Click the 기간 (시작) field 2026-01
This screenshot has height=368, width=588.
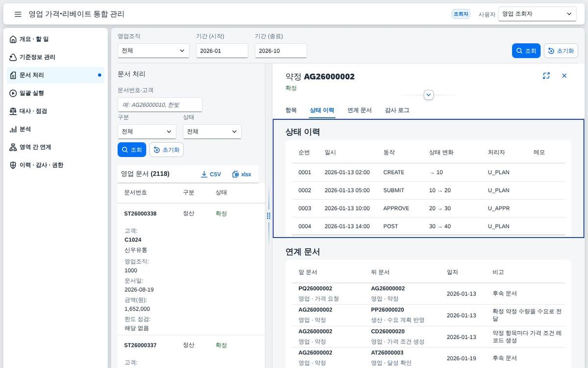coord(222,51)
